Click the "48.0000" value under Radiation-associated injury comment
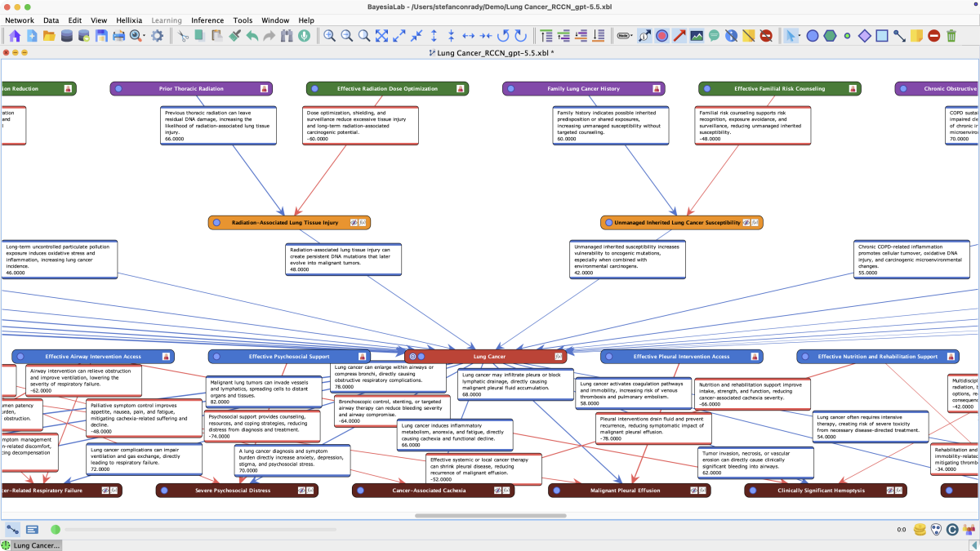The image size is (980, 551). click(300, 269)
